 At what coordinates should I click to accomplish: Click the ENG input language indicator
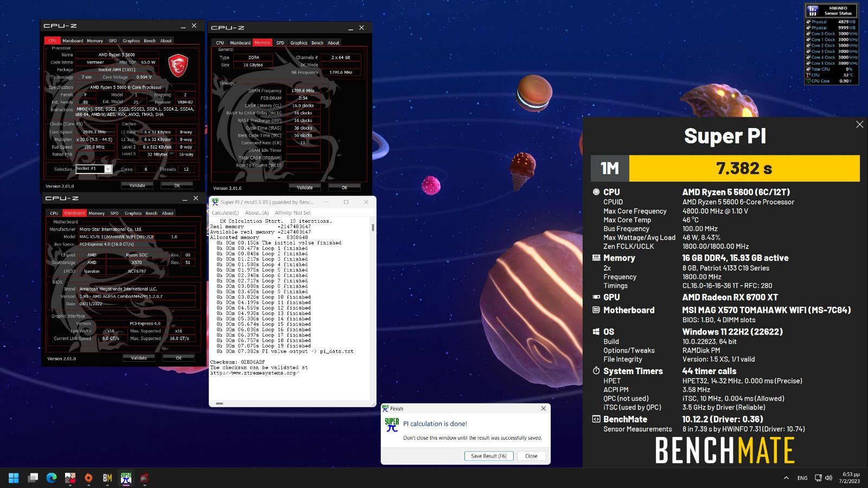(802, 478)
